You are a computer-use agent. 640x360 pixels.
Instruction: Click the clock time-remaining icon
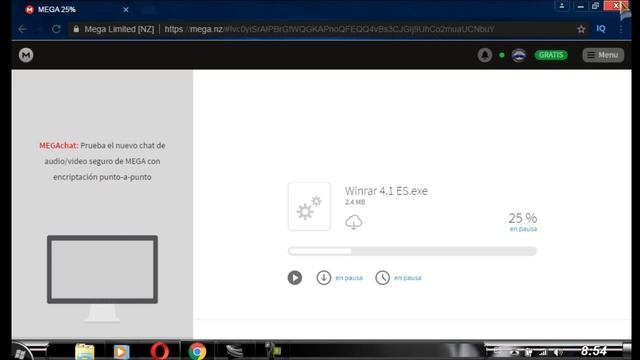382,278
